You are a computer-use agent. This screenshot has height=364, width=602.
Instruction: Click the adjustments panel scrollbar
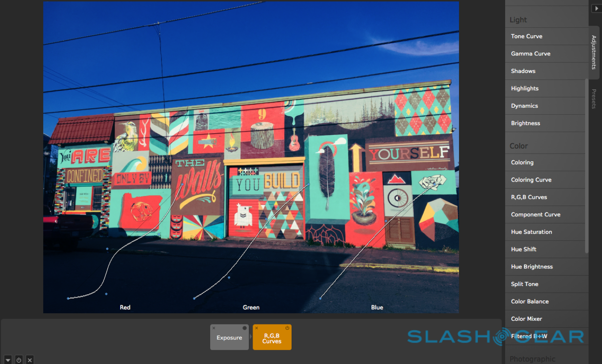(586, 166)
